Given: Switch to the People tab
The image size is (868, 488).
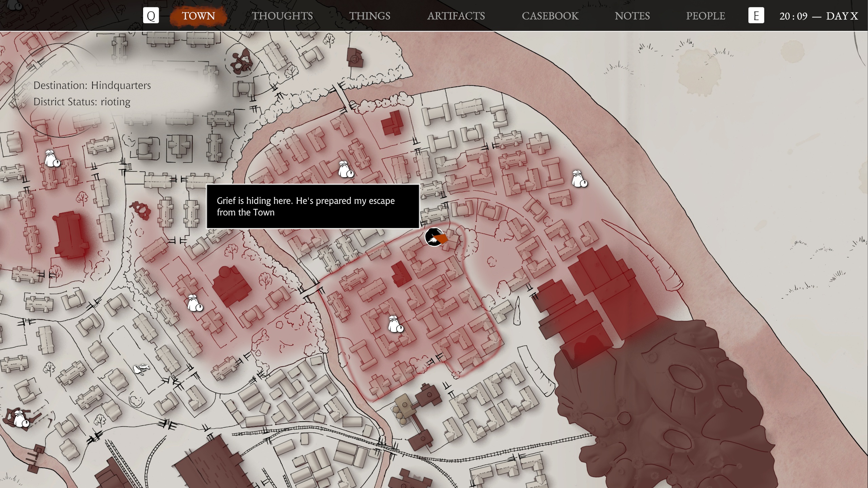Looking at the screenshot, I should pyautogui.click(x=705, y=16).
